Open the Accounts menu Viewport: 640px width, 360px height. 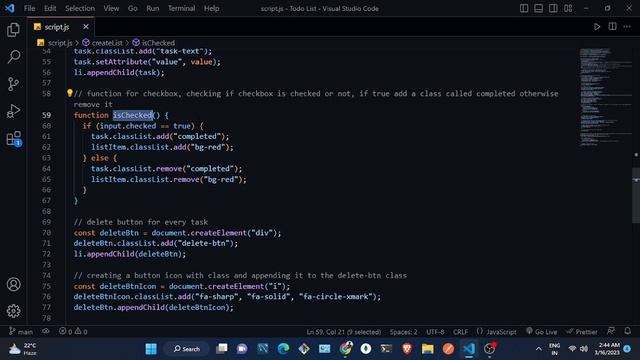click(x=13, y=284)
